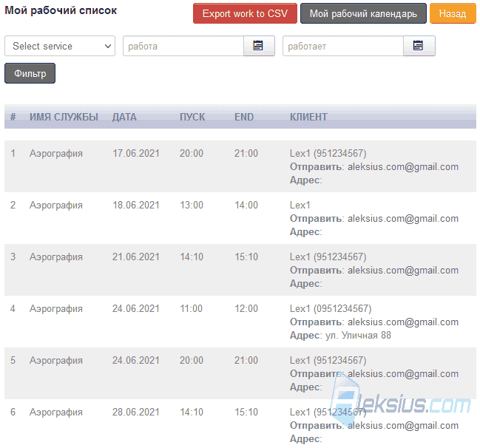Viewport: 480px width, 448px height.
Task: Click client Lex1 (0951234567) in row 4
Action: 331,308
